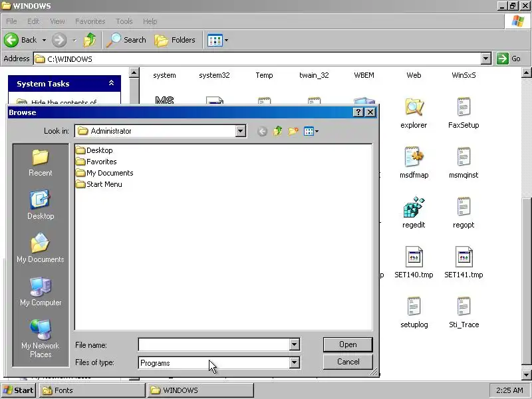Click the Open button in Browse dialog
Screen dimensions: 532x399
[348, 344]
